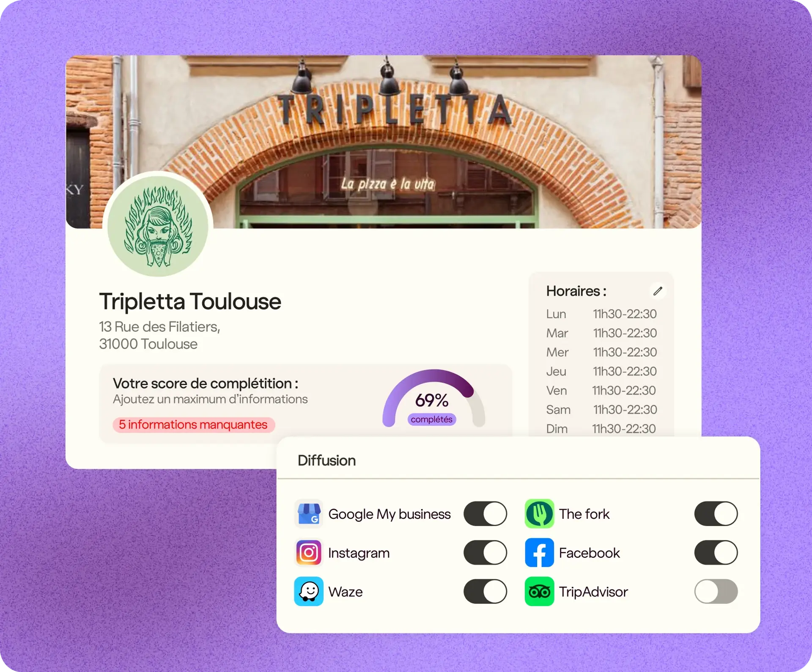812x672 pixels.
Task: Click the Google My business label
Action: tap(390, 514)
